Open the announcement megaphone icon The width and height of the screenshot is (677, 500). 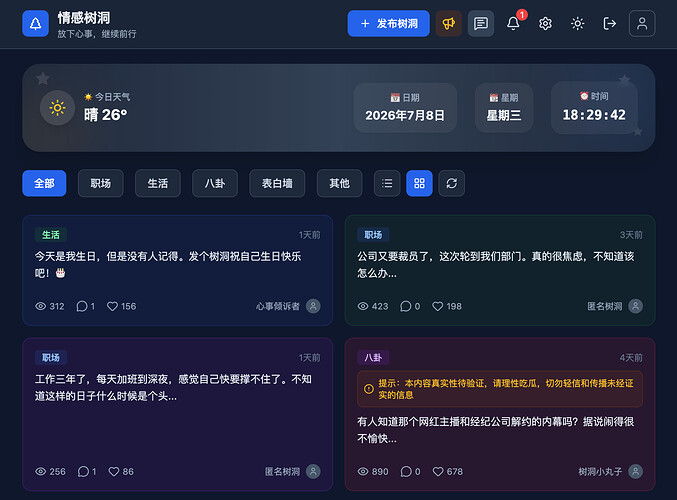[x=449, y=23]
